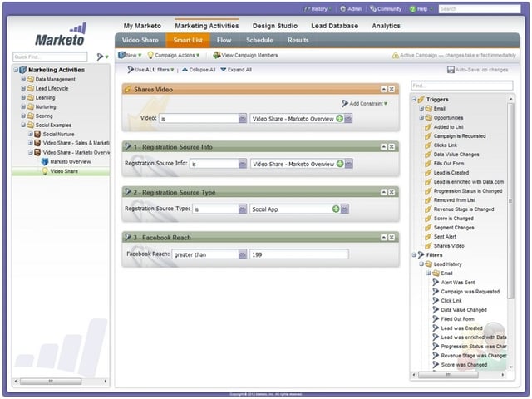
Task: Click the top Search field
Action: point(480,9)
